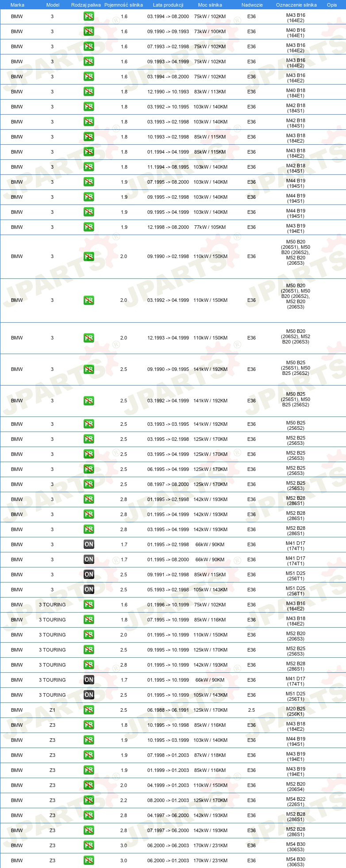Viewport: 346px width, 868px height.
Task: Click petrol icon in Z3 87kW / 118KM row
Action: pyautogui.click(x=89, y=755)
